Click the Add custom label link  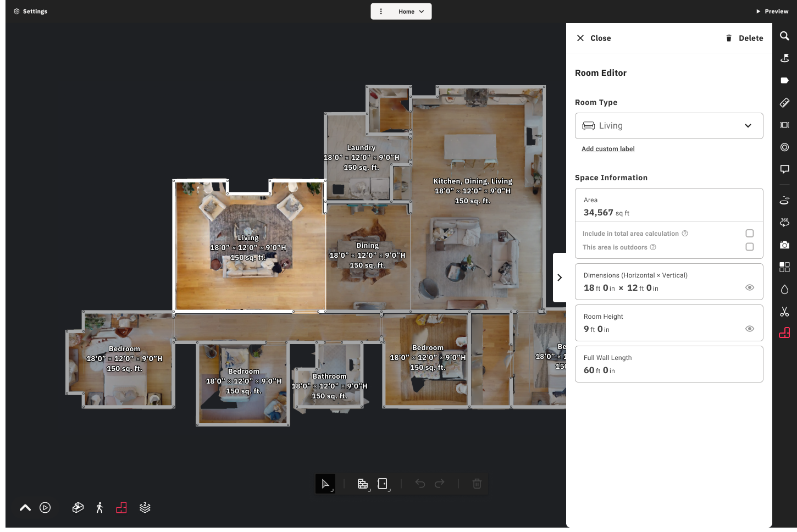pyautogui.click(x=608, y=148)
